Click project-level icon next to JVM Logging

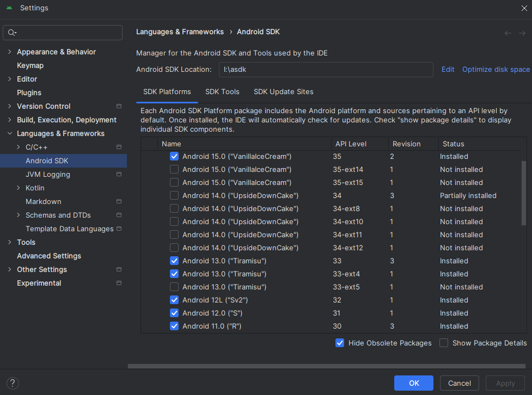(119, 174)
